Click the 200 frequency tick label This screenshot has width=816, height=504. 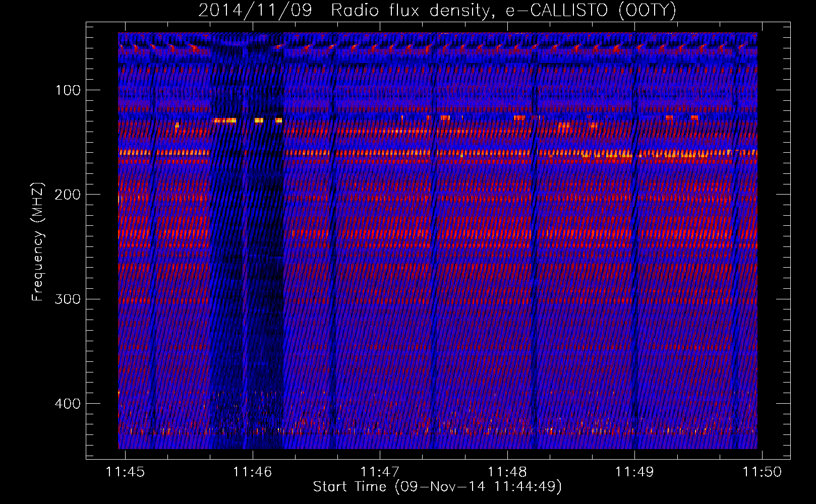[x=67, y=195]
